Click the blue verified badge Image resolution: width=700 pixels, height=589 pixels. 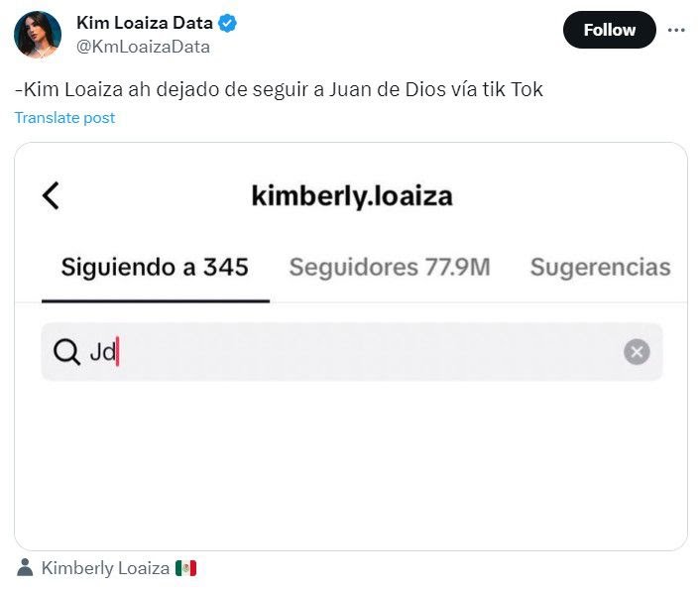[227, 23]
